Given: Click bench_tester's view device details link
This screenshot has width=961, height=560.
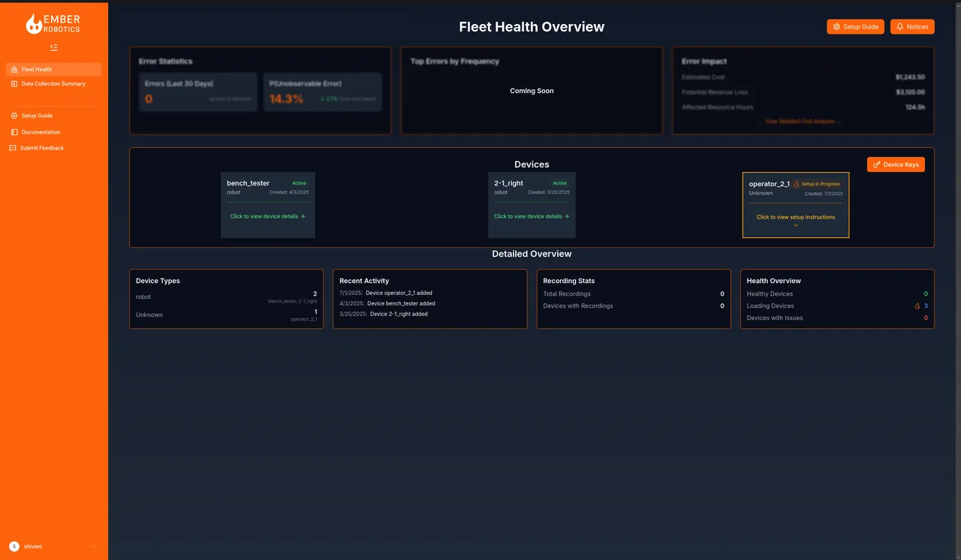Looking at the screenshot, I should click(x=267, y=216).
